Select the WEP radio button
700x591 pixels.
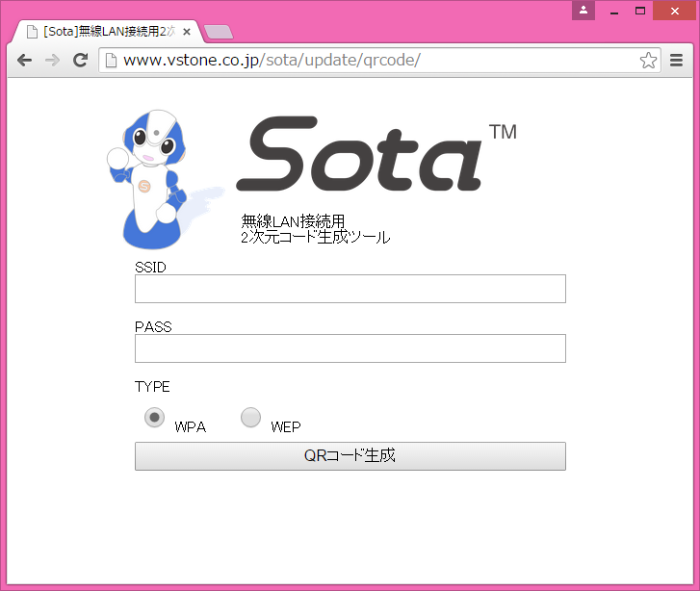coord(250,418)
